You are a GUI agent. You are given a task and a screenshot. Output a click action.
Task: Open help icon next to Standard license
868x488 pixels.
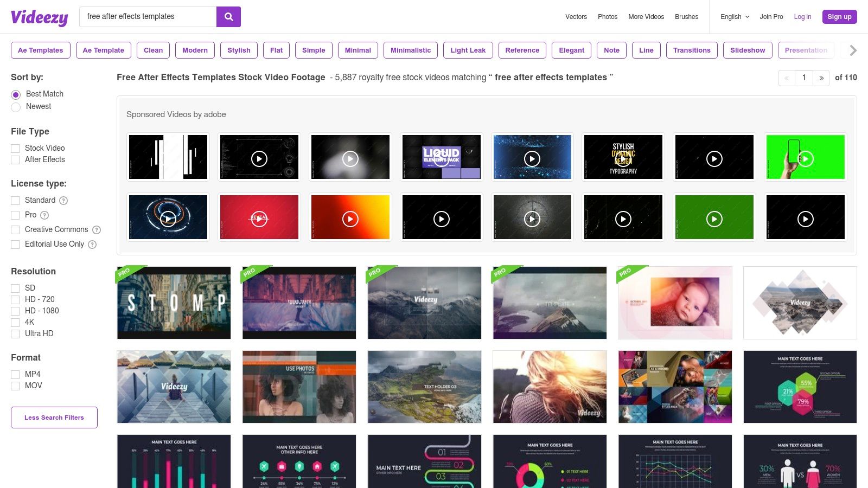click(63, 201)
